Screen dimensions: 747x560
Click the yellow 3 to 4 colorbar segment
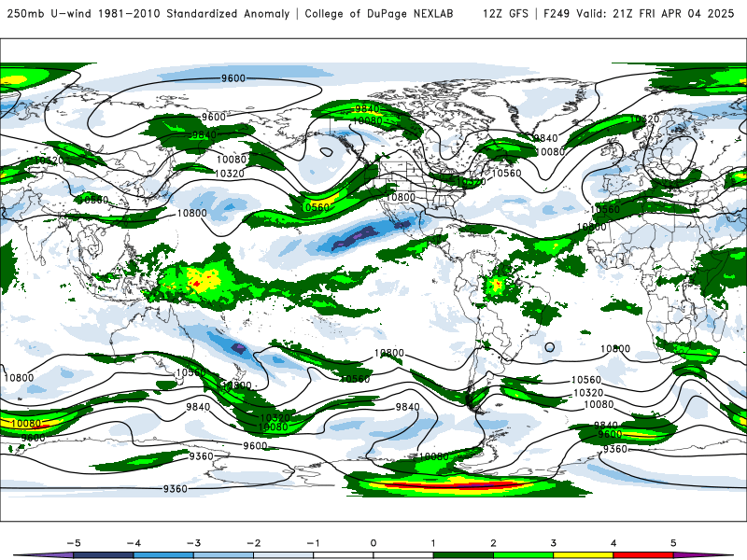tap(583, 555)
